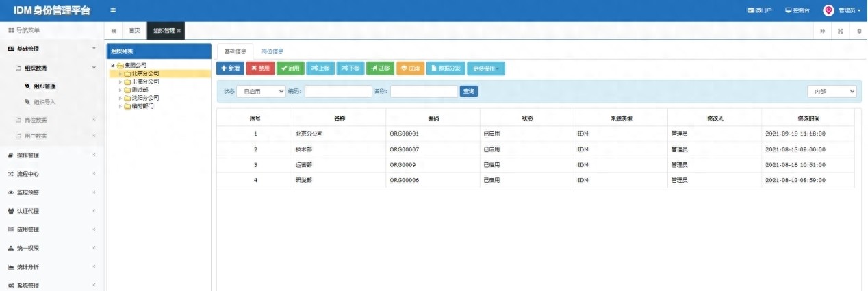The width and height of the screenshot is (868, 291).
Task: Click the red 禁用 disable button
Action: (x=260, y=68)
